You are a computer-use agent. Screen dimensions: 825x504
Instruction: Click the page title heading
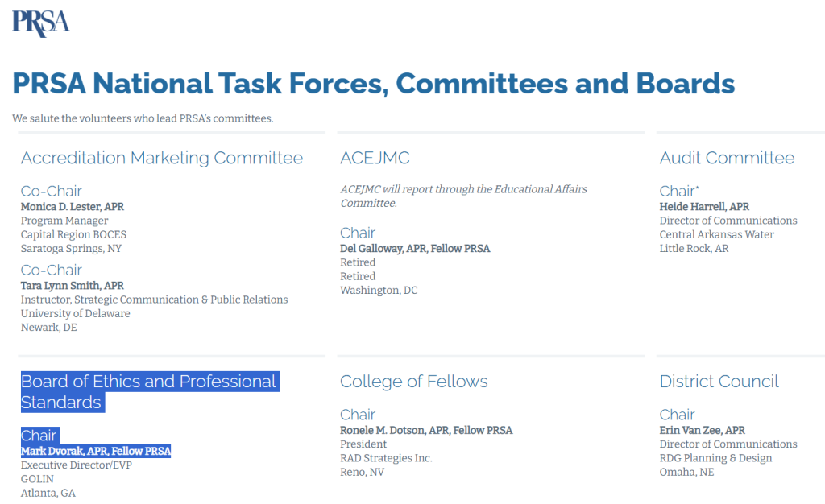point(373,84)
